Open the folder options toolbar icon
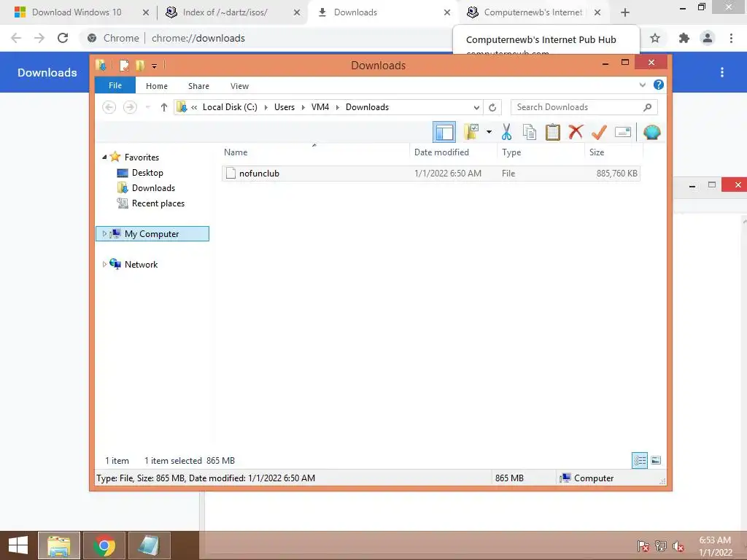The image size is (747, 560). point(471,132)
